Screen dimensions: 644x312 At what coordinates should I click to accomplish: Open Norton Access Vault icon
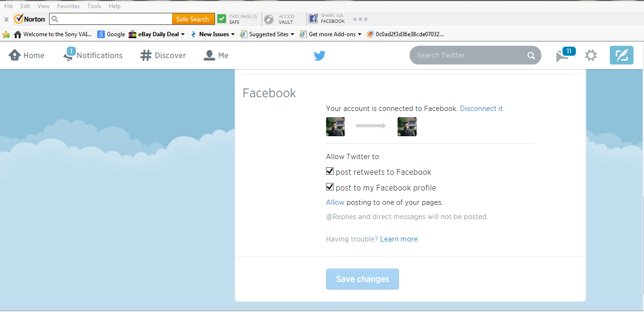(x=269, y=19)
